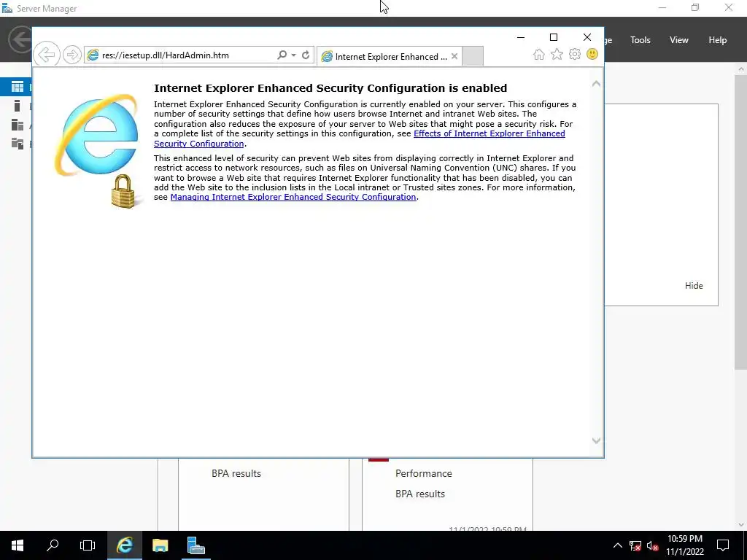Go forward in Internet Explorer
The width and height of the screenshot is (747, 560).
[72, 55]
